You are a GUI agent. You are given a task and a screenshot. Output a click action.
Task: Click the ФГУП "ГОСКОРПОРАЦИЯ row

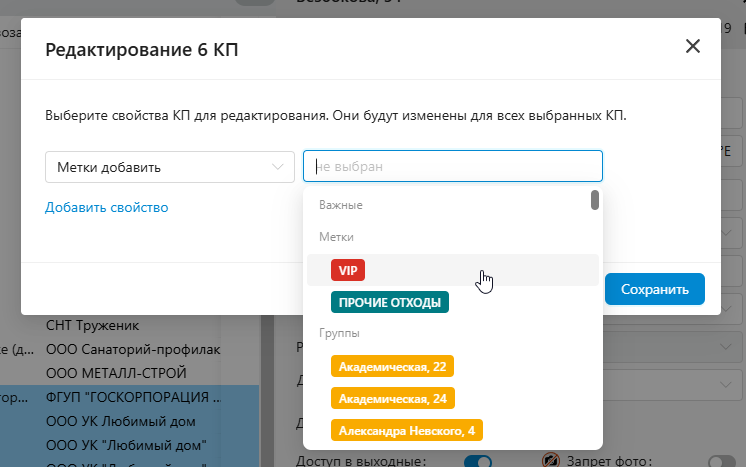[x=126, y=397]
